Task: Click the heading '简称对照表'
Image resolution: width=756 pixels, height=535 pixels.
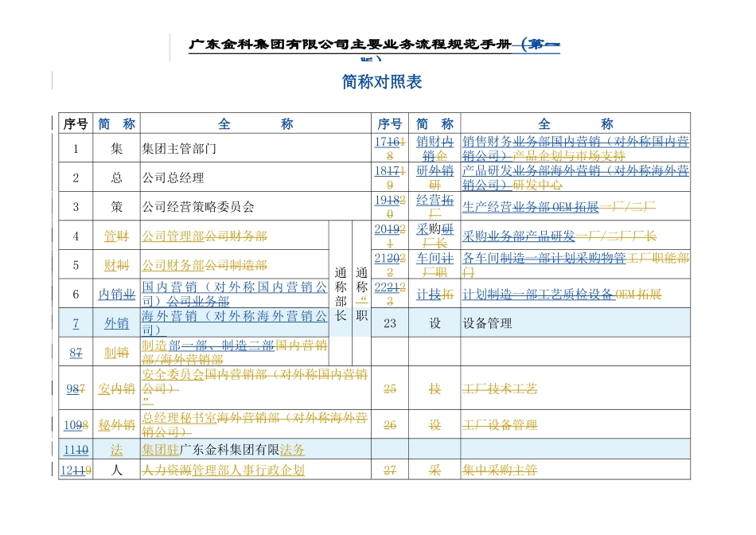Action: pos(382,81)
